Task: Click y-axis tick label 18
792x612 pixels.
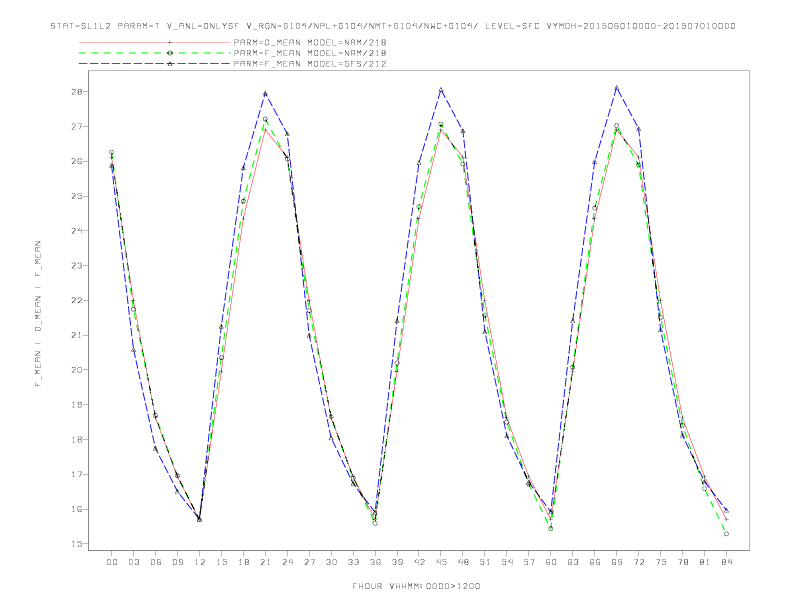Action: [79, 440]
